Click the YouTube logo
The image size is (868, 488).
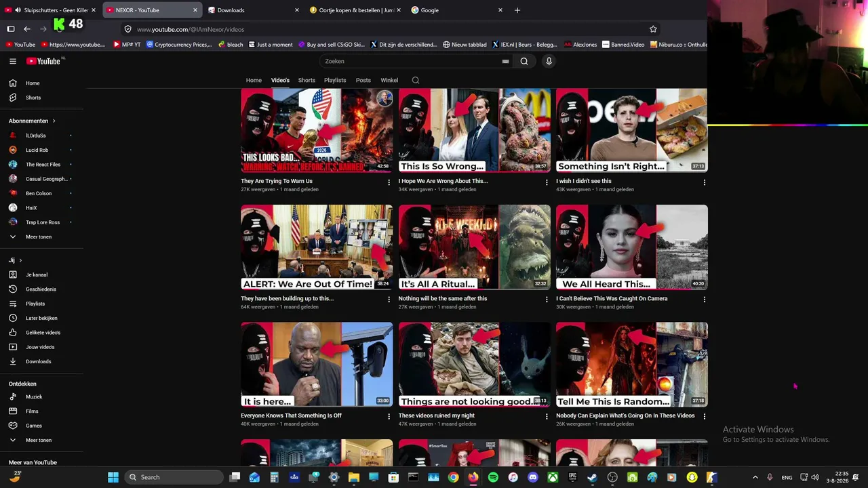44,61
